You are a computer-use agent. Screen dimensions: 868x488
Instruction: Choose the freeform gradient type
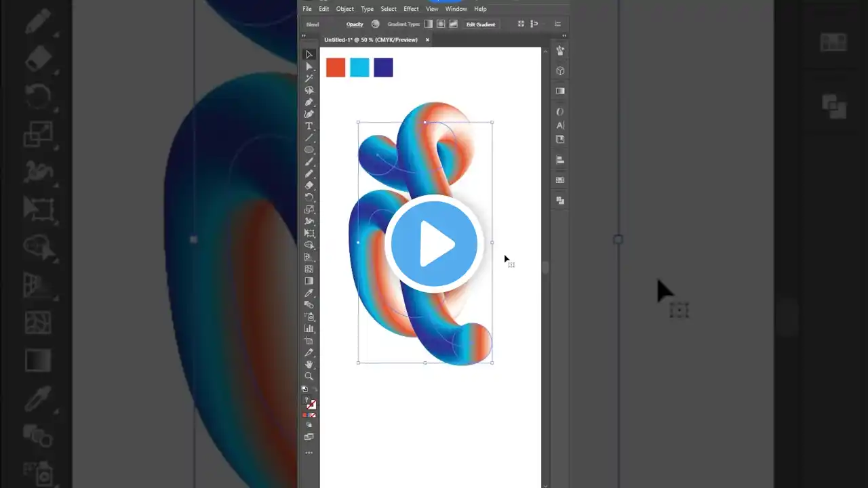[x=453, y=24]
